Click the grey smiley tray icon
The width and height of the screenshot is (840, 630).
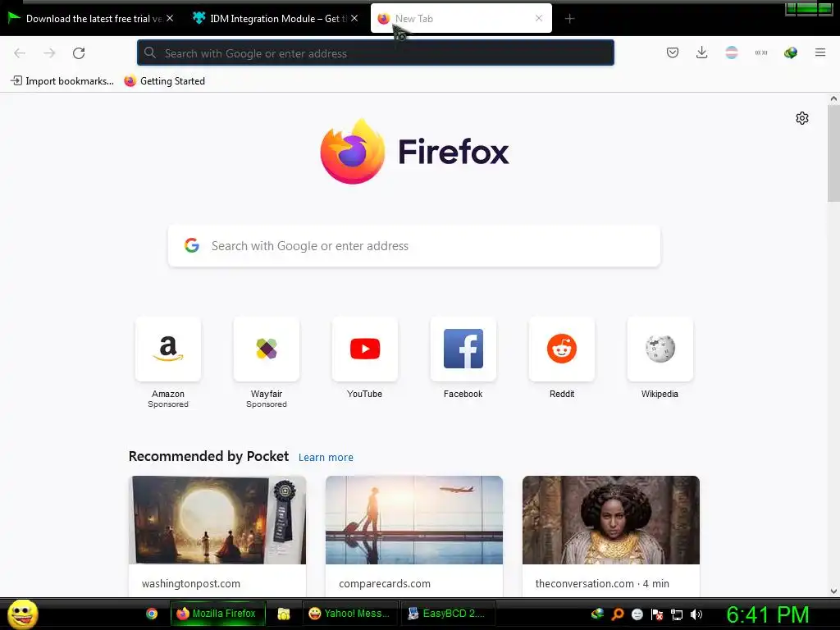click(637, 614)
